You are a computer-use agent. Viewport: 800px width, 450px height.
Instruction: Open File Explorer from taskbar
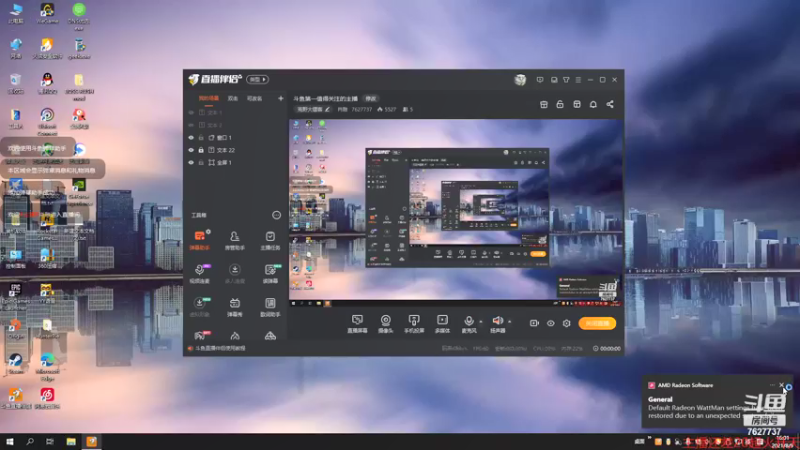click(x=71, y=441)
